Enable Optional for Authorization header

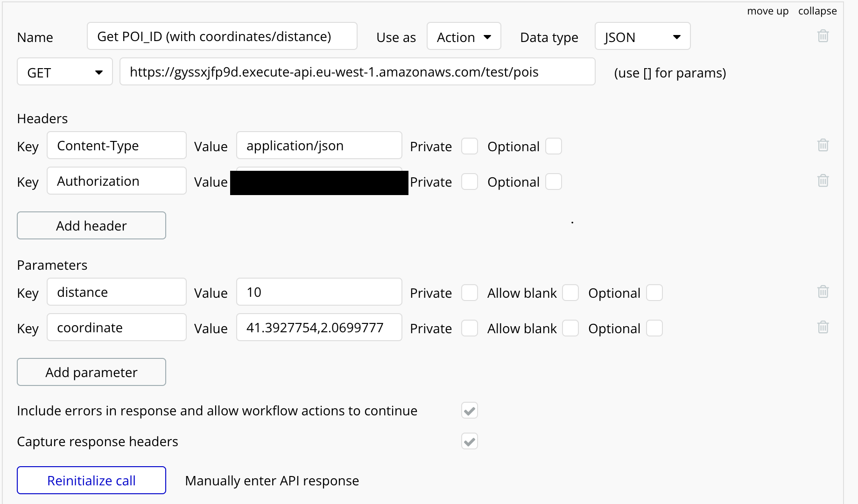554,182
